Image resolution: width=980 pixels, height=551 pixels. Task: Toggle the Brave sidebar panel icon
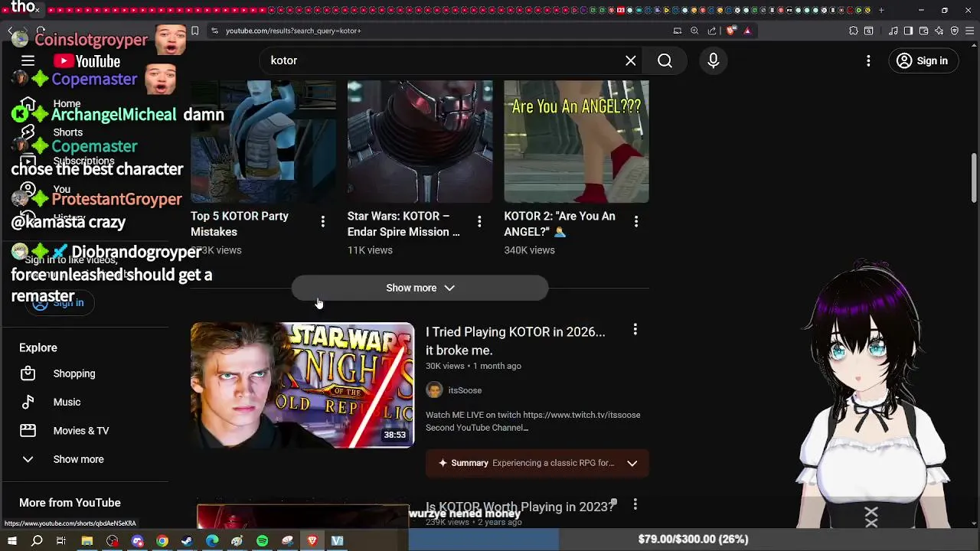(x=908, y=31)
